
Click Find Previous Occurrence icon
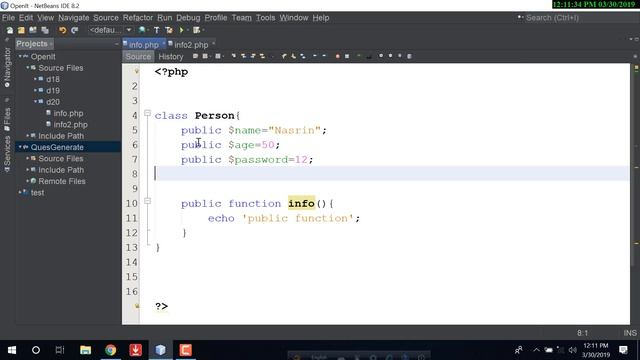pos(243,56)
